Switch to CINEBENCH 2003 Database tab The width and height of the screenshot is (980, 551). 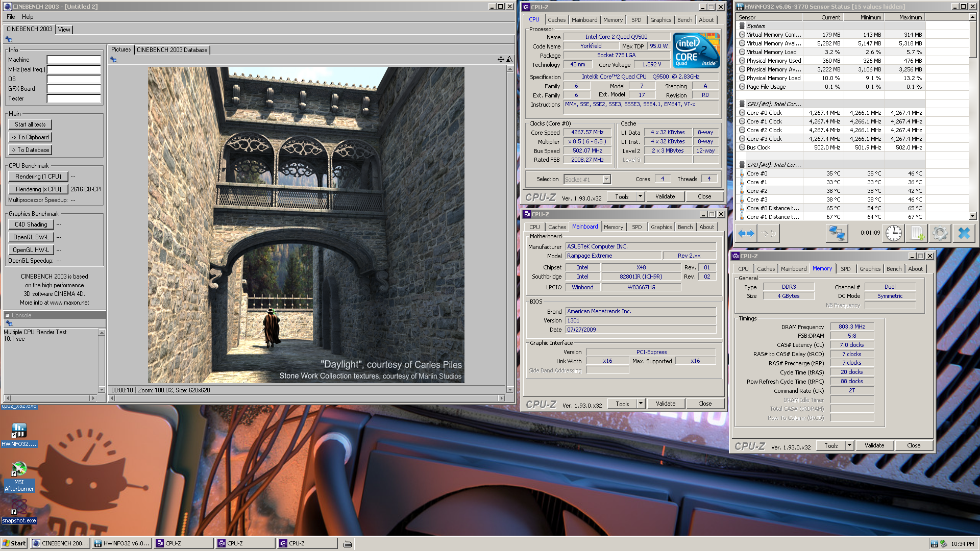coord(172,50)
